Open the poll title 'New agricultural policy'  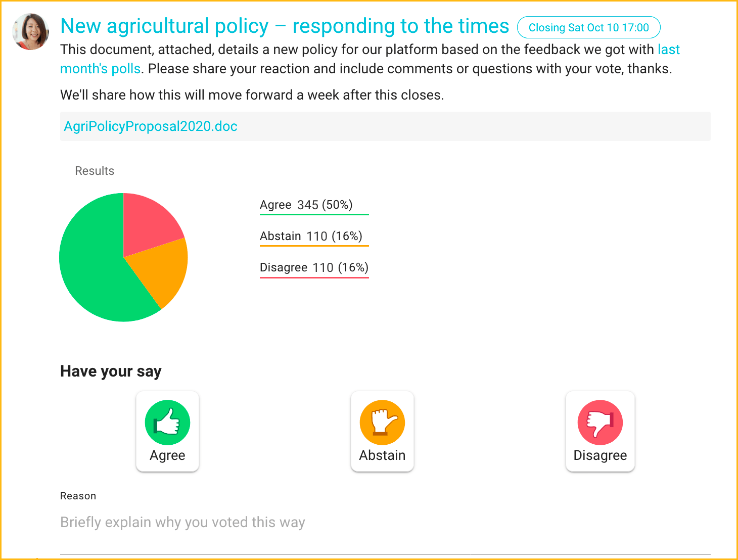[x=285, y=26]
